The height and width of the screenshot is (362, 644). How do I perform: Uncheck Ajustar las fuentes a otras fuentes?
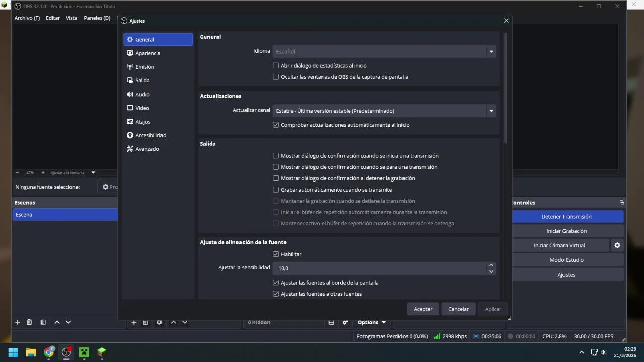pyautogui.click(x=276, y=294)
